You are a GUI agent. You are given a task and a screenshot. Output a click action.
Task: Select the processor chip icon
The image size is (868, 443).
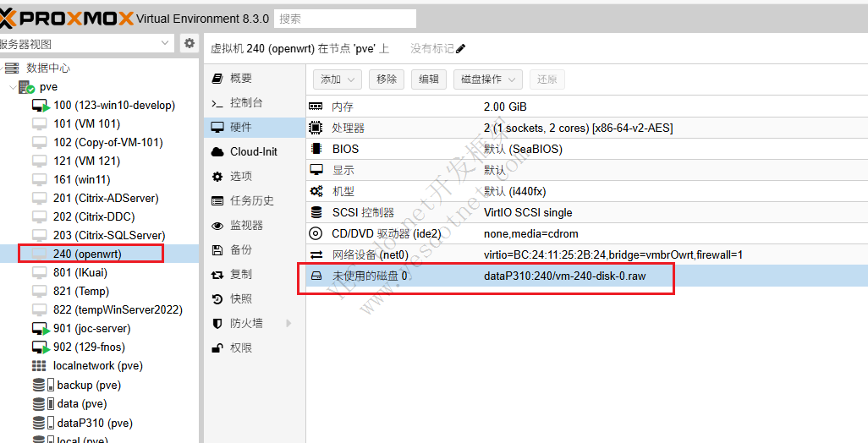point(316,128)
